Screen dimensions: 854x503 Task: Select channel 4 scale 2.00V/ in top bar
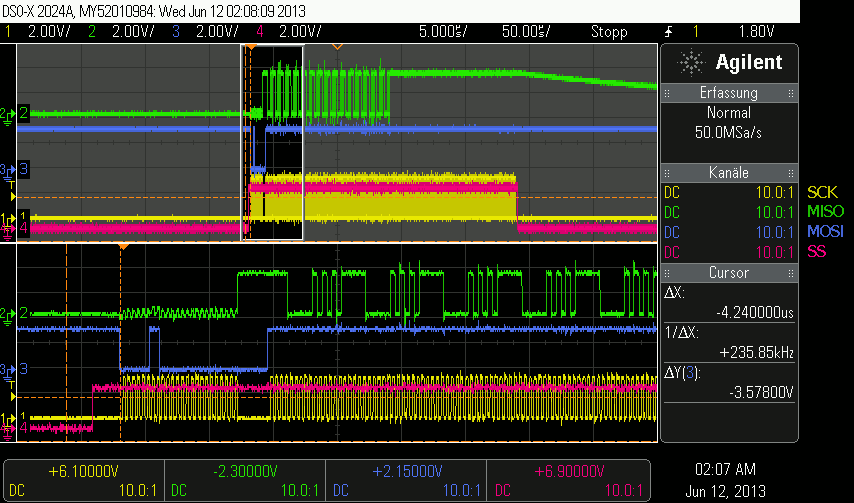click(x=300, y=32)
